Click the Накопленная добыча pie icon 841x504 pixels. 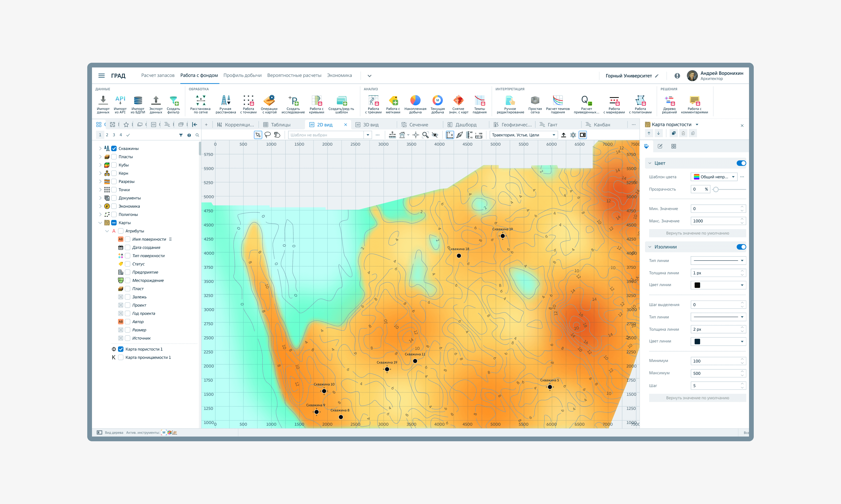415,101
